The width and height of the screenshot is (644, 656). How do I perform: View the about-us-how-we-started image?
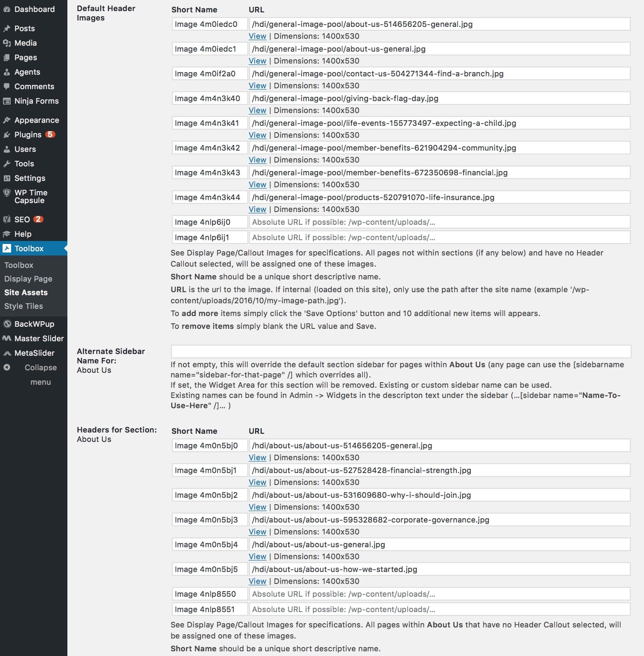257,581
